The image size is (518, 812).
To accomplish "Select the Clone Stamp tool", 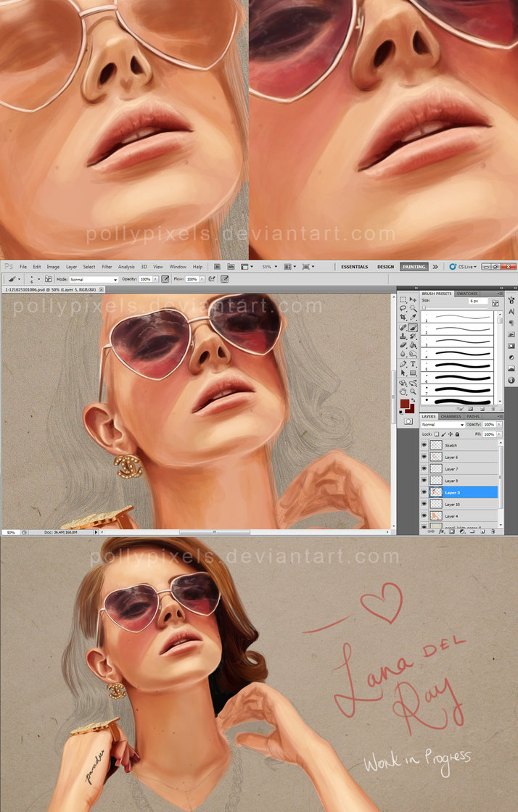I will point(403,336).
